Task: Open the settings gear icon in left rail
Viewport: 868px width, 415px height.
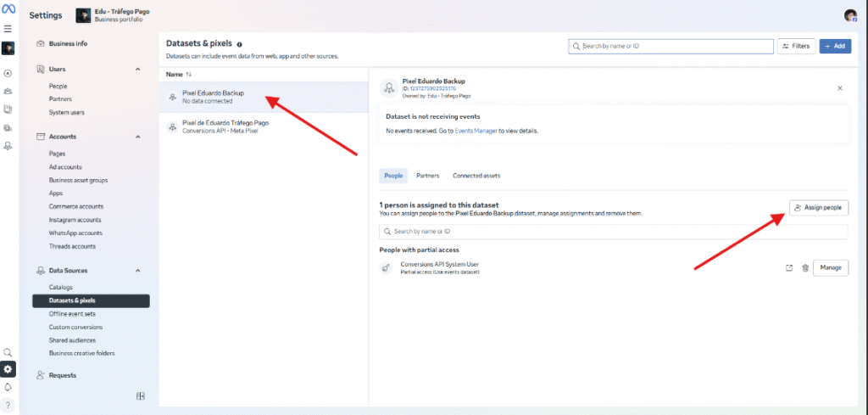Action: (8, 369)
